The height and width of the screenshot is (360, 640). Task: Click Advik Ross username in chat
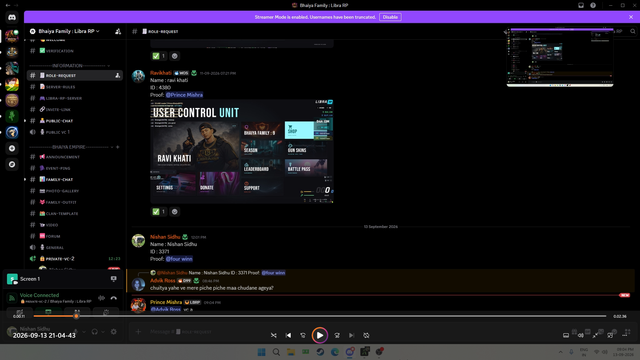(x=162, y=280)
